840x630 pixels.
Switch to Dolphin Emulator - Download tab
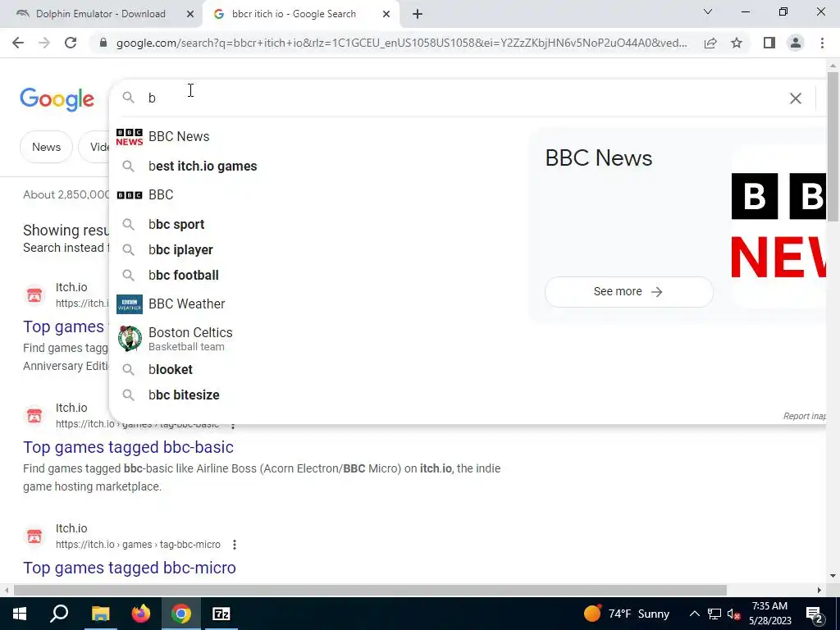point(101,14)
